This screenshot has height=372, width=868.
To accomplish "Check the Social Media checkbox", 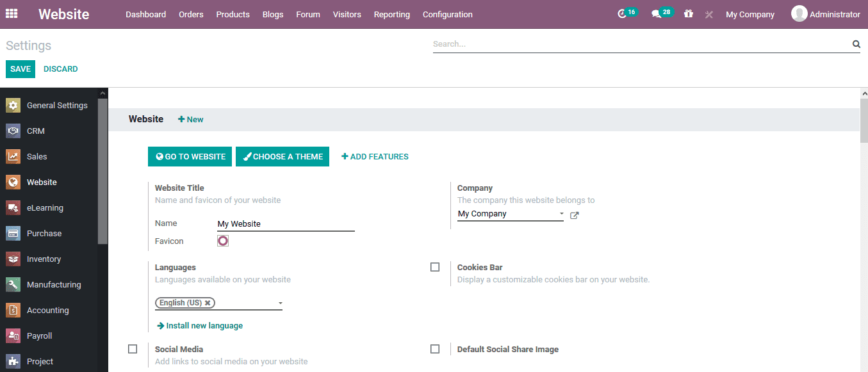I will (133, 348).
